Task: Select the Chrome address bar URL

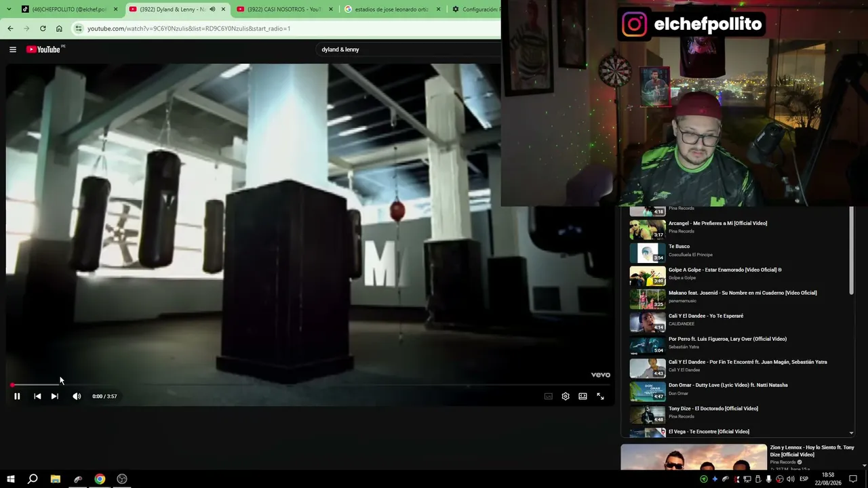Action: point(189,28)
